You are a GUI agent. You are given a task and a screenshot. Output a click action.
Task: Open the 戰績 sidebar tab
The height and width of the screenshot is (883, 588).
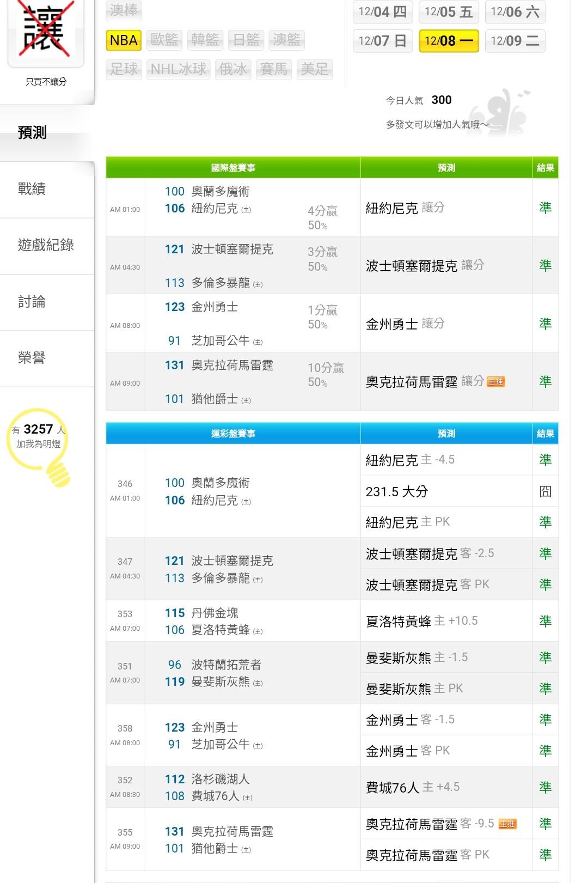tap(32, 189)
